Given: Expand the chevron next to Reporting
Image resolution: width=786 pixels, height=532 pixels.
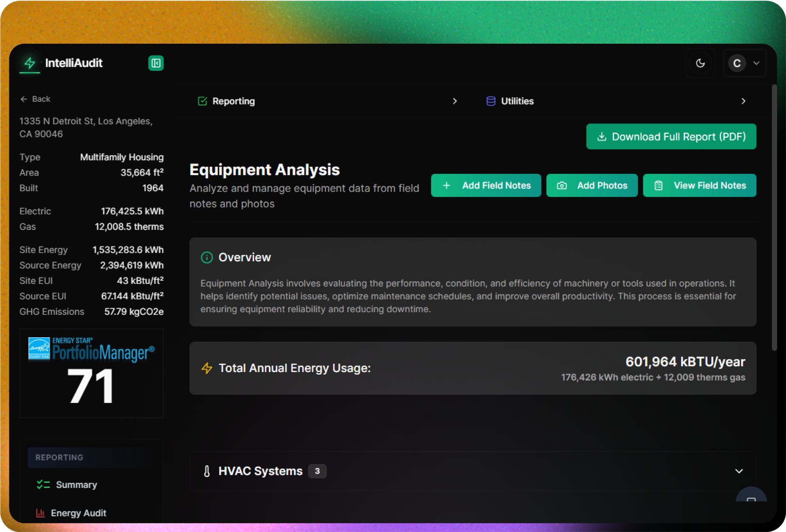Looking at the screenshot, I should (455, 101).
